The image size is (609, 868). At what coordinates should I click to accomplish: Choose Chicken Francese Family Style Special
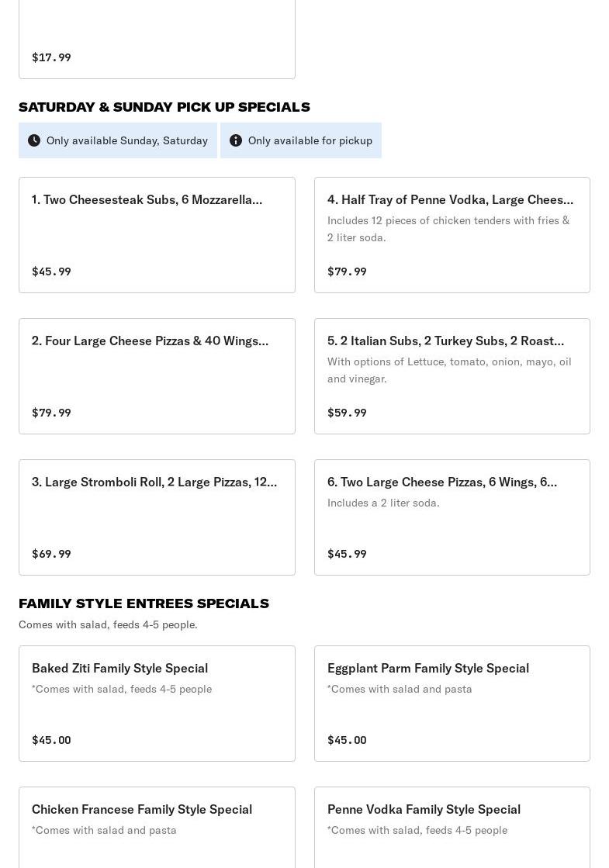157,826
